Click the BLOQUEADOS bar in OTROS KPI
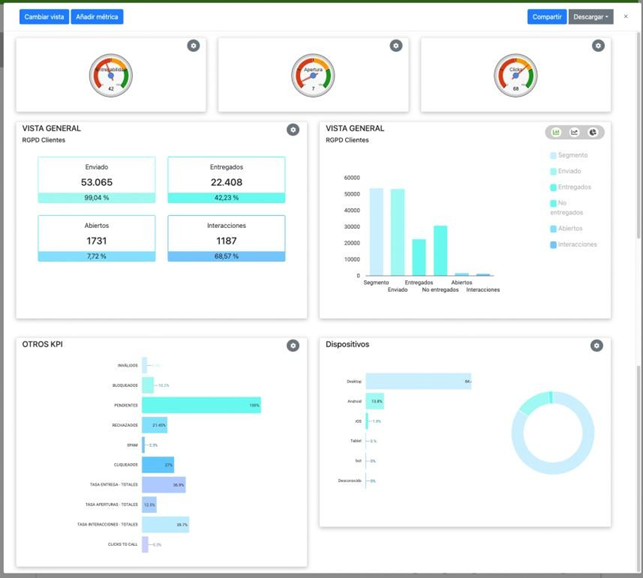Screen dimensions: 643x578 click(x=148, y=385)
